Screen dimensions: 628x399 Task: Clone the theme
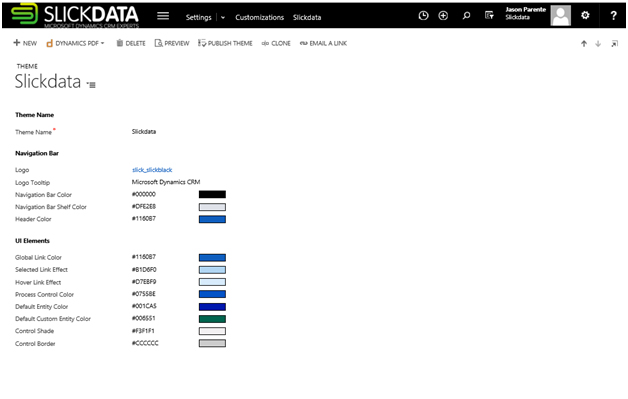276,43
